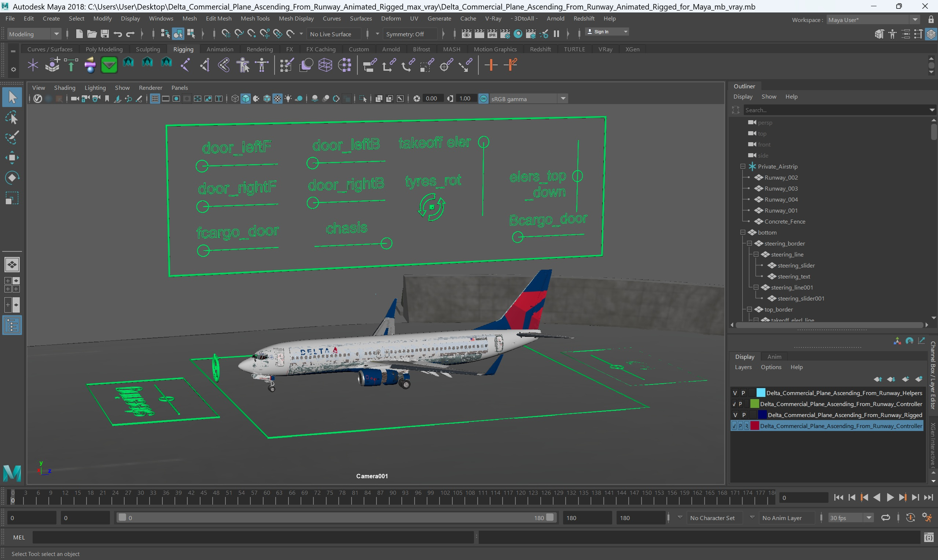This screenshot has height=560, width=938.
Task: Undo the last action icon
Action: [x=117, y=34]
